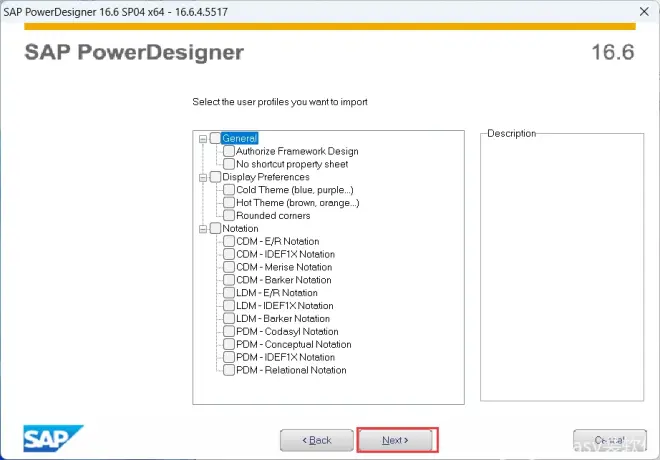Tick PDM - IDEF1X Notation checkbox

point(229,357)
